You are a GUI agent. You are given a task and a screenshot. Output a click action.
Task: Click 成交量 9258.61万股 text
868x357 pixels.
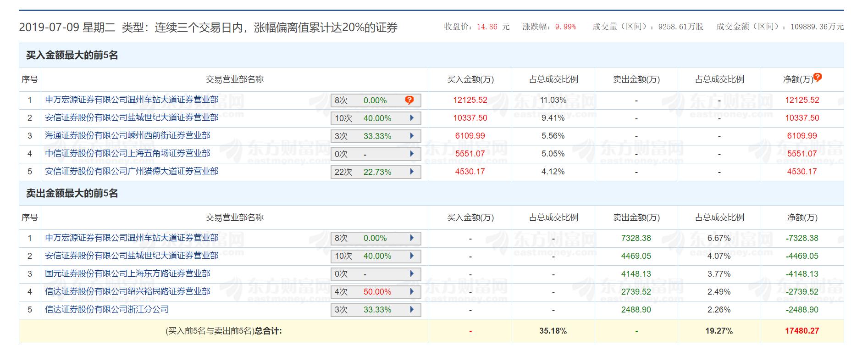648,27
